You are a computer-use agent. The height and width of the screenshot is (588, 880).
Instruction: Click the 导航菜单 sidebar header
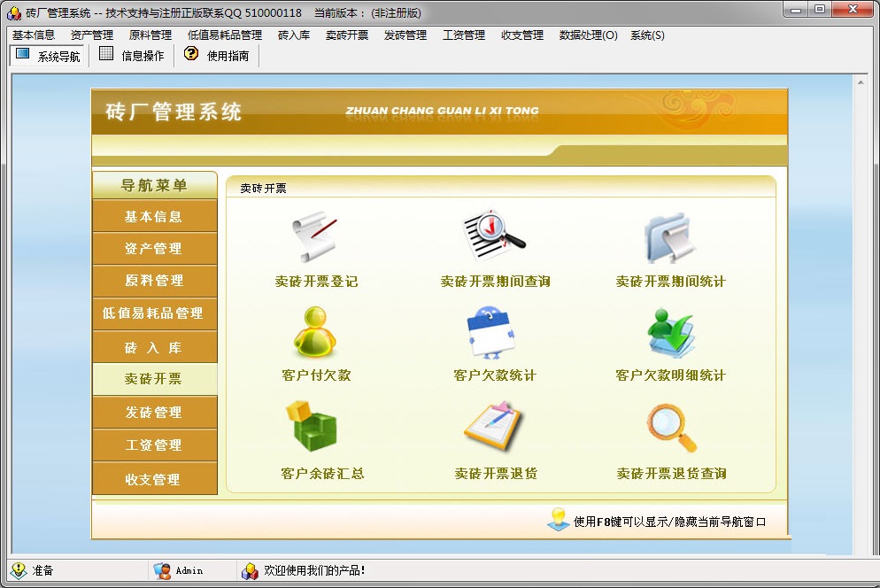pos(154,185)
